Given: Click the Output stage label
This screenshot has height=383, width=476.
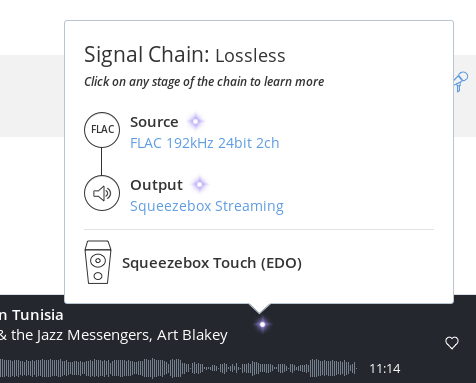Looking at the screenshot, I should [x=156, y=185].
